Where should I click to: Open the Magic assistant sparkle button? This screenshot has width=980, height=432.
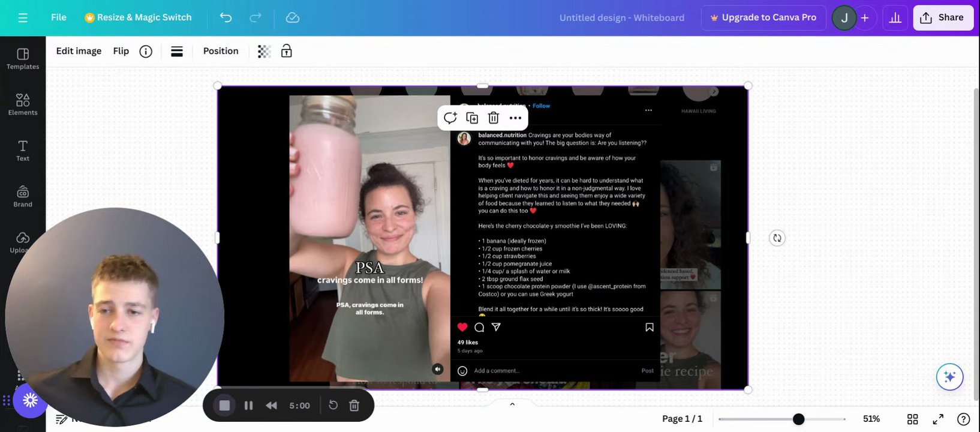click(x=949, y=377)
